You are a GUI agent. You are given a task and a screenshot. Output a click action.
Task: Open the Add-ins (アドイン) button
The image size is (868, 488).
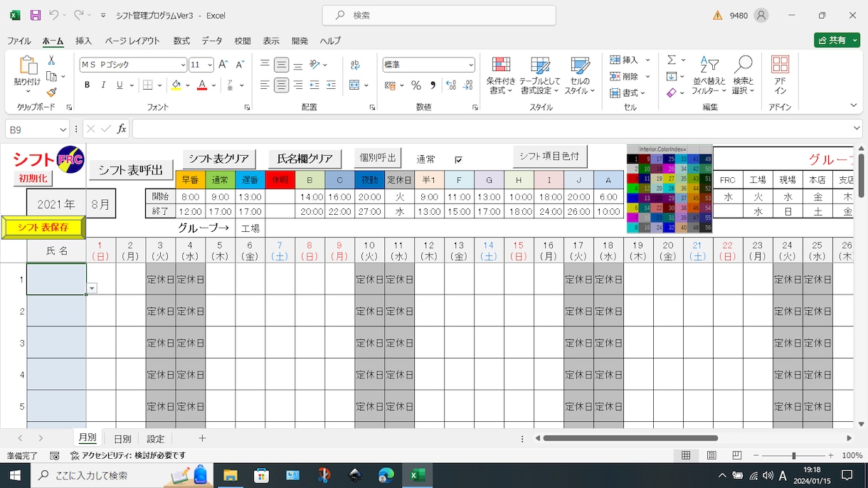pyautogui.click(x=780, y=75)
